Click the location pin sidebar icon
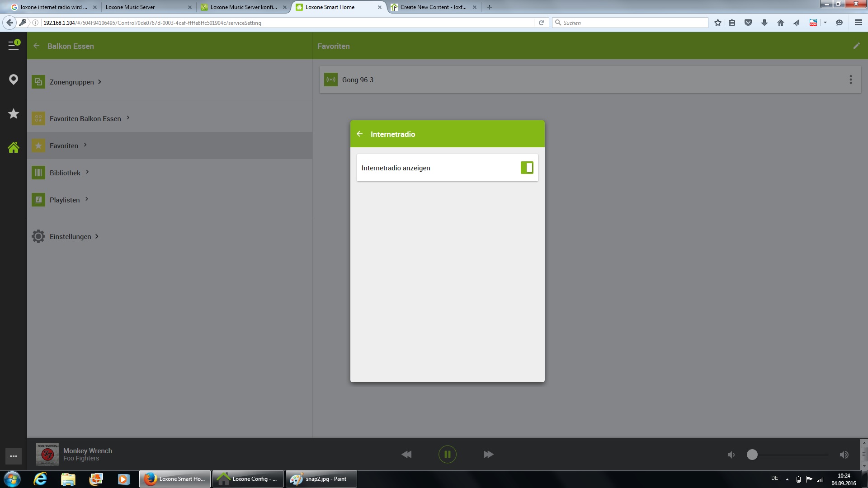Viewport: 868px width, 488px height. 14,80
